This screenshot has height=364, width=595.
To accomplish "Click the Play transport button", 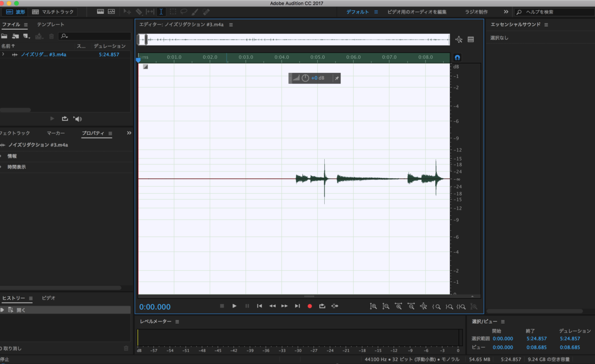I will [x=235, y=306].
